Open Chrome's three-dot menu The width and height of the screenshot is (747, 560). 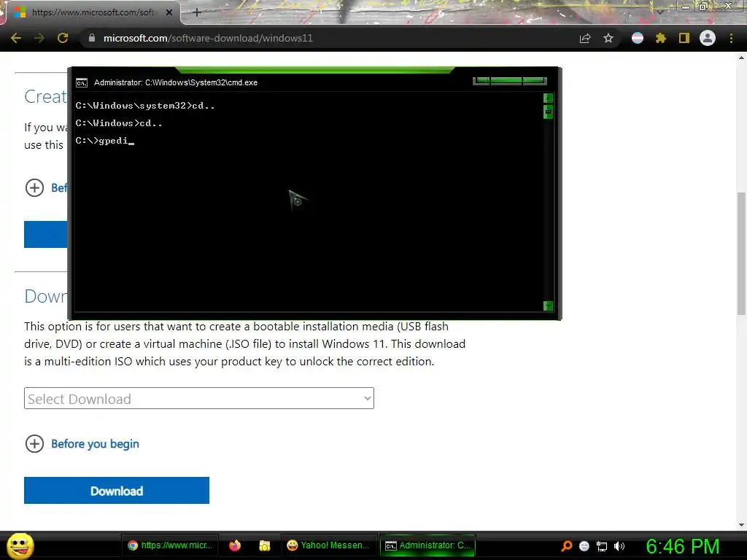(731, 38)
